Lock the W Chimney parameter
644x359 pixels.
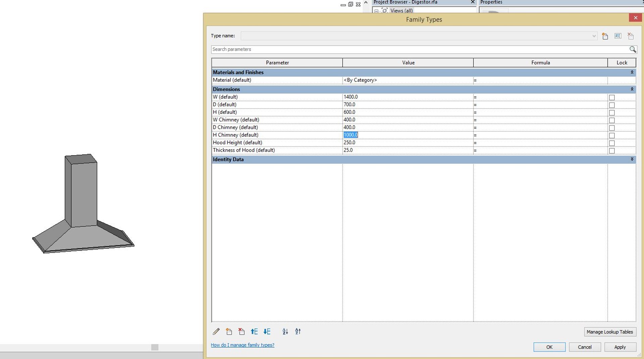coord(612,120)
